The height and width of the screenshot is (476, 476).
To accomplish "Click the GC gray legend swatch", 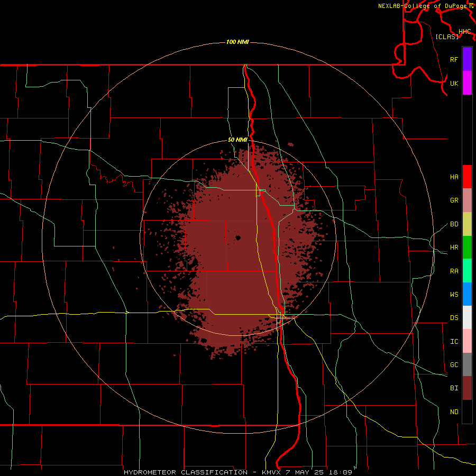I will click(467, 364).
